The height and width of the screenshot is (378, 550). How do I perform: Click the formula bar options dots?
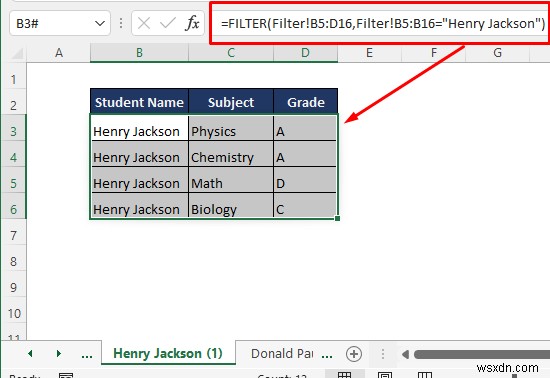click(121, 23)
